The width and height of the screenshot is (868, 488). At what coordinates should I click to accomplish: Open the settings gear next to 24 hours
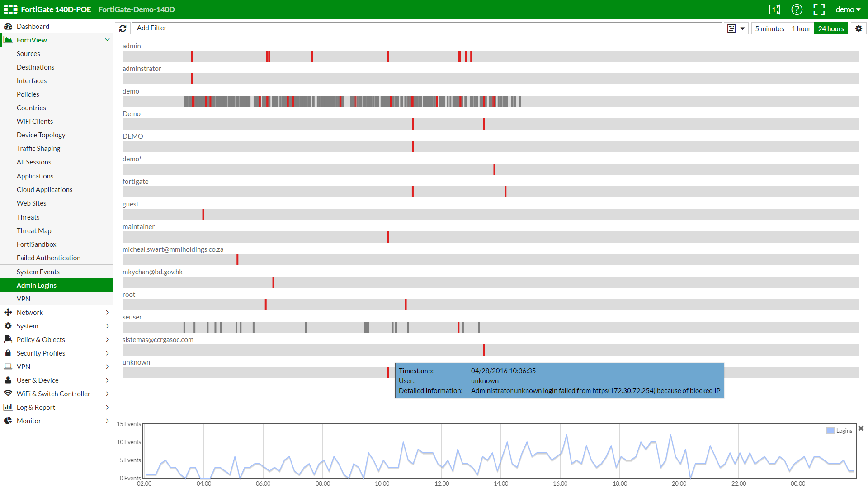[859, 28]
